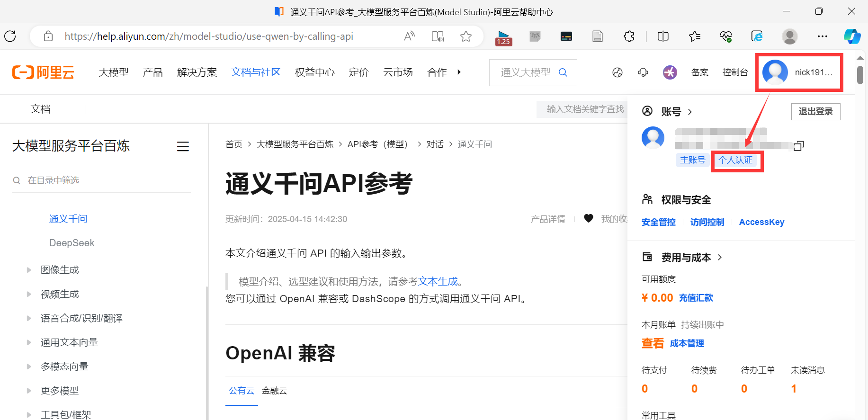Click the IE mode icon
This screenshot has height=420, width=868.
(x=757, y=36)
